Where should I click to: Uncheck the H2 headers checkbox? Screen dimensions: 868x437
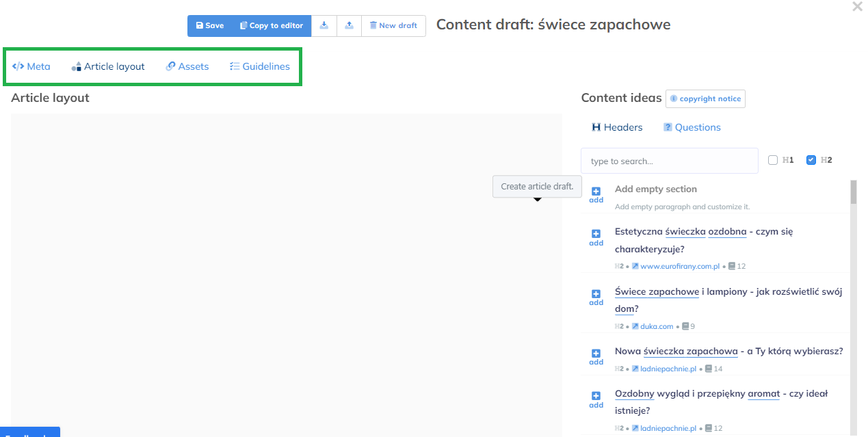811,160
